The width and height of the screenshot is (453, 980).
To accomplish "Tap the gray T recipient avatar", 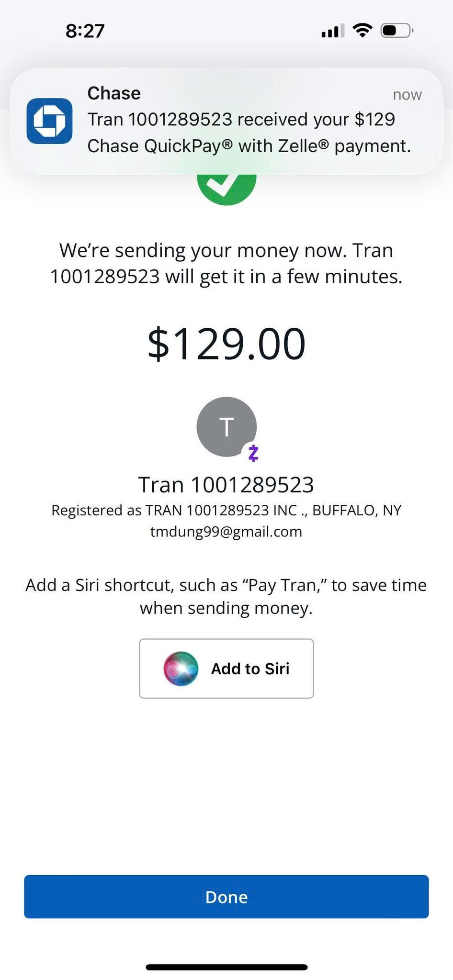I will pyautogui.click(x=226, y=426).
